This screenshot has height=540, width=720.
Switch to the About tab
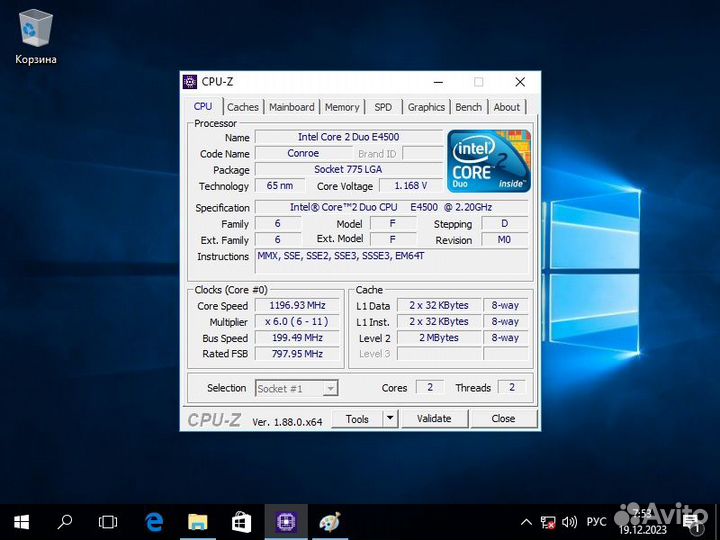(x=506, y=107)
